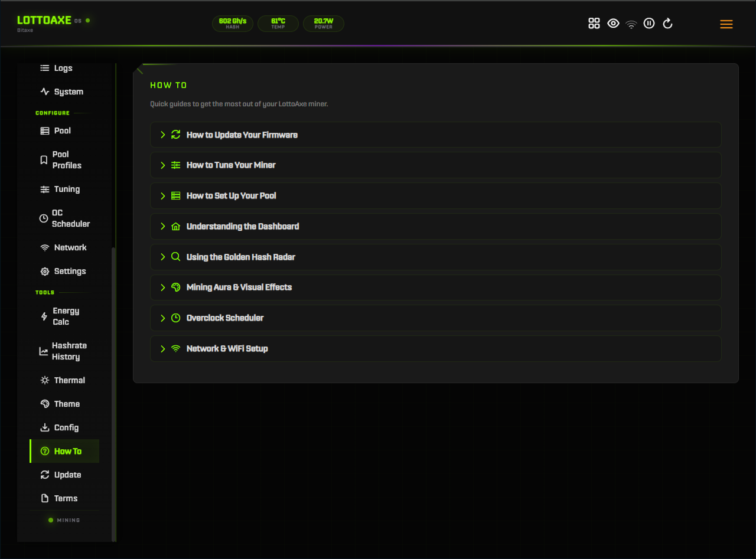Open Energy Calc lightning bolt icon

coord(44,316)
